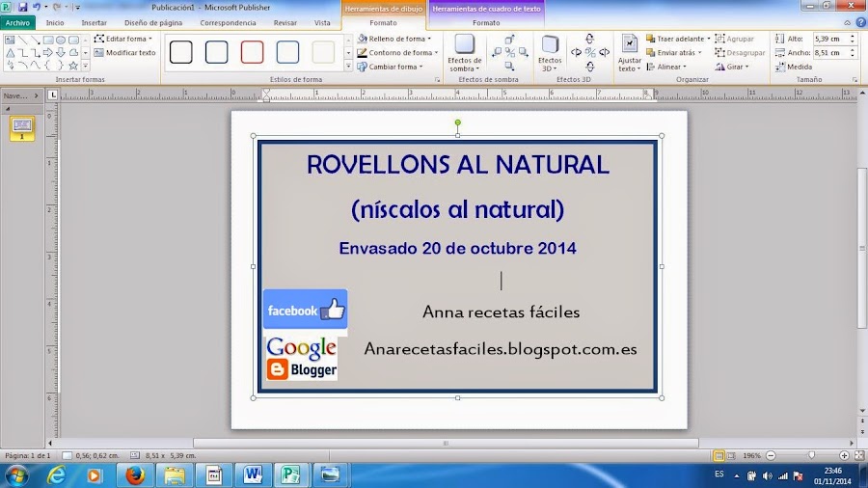Switch to Diseño de página tab
This screenshot has height=488, width=868.
(x=153, y=23)
